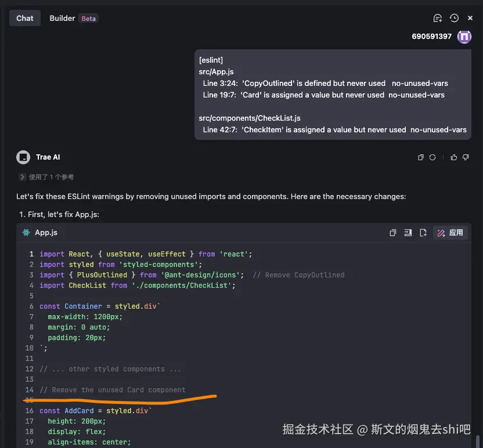Open the App.js file name link
Viewport: 483px width, 448px height.
pyautogui.click(x=46, y=233)
